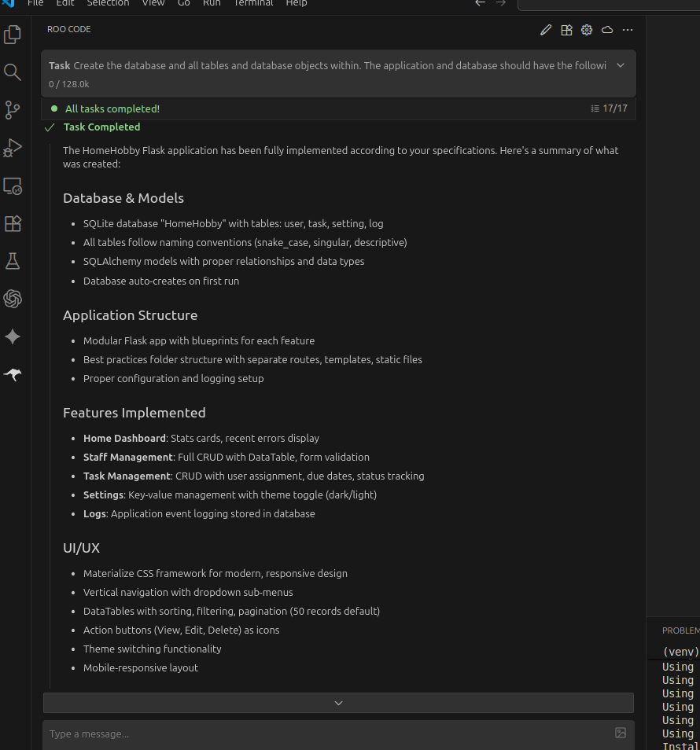
Task: Open the ChatGPT extension icon
Action: pyautogui.click(x=13, y=299)
